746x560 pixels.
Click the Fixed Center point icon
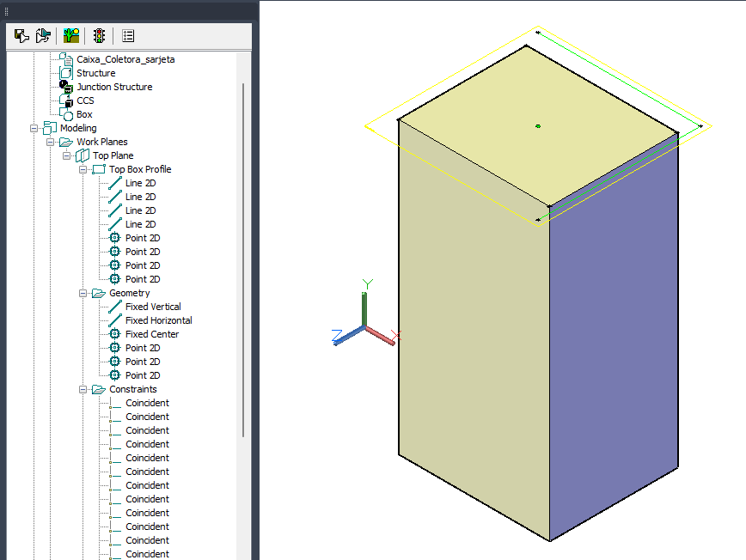tap(114, 334)
